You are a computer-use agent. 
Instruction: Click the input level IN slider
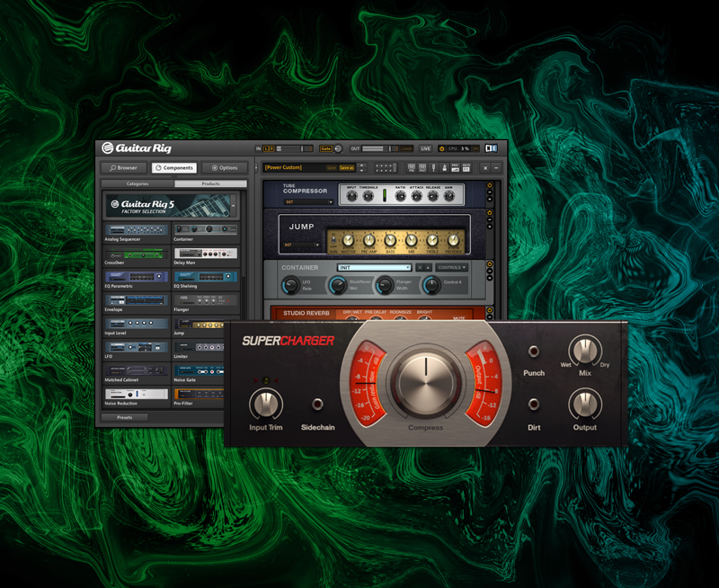(295, 148)
